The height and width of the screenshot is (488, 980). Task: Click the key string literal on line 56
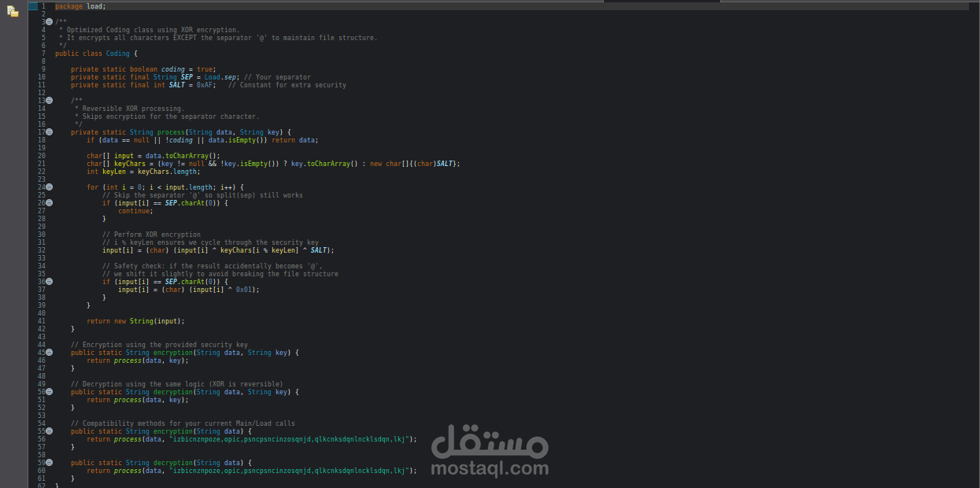pyautogui.click(x=289, y=439)
